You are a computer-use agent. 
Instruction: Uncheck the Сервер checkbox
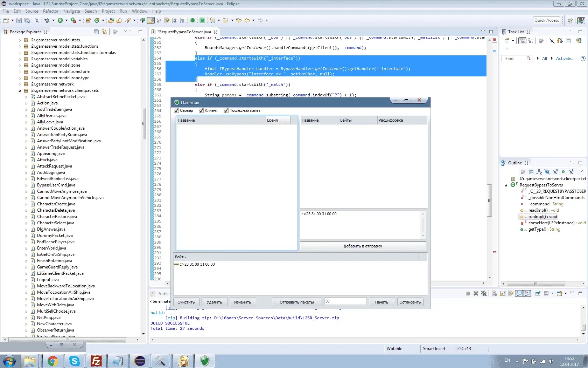coord(176,110)
